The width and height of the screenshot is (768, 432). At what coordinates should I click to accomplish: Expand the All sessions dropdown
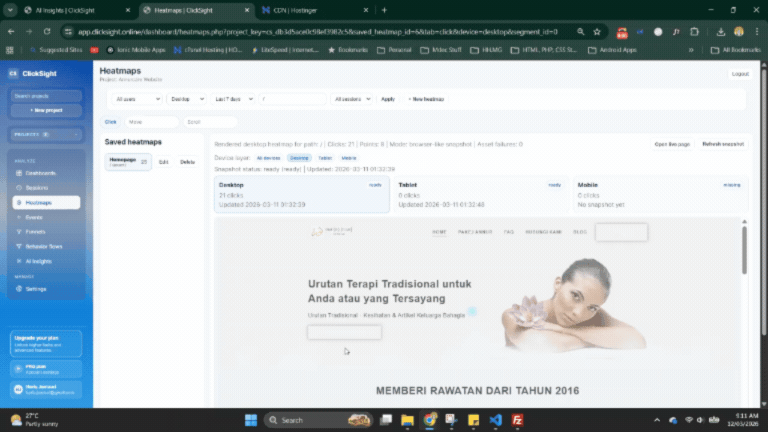coord(352,99)
